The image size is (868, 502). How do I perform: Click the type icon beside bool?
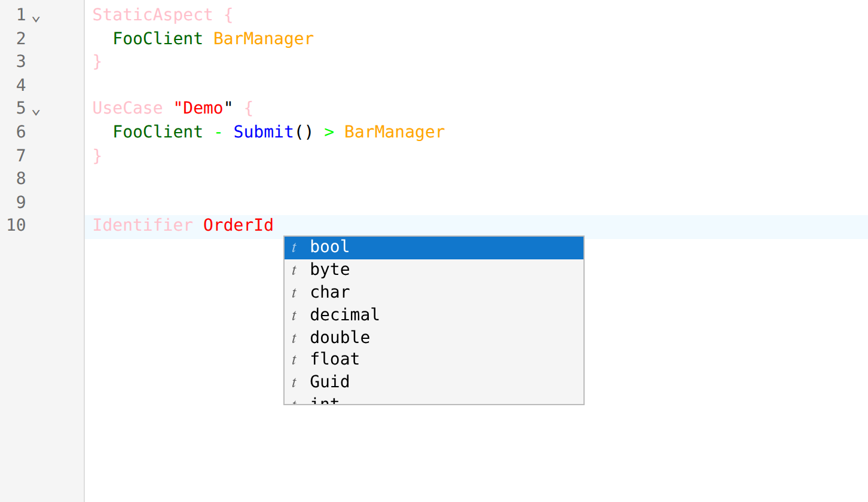click(x=294, y=248)
